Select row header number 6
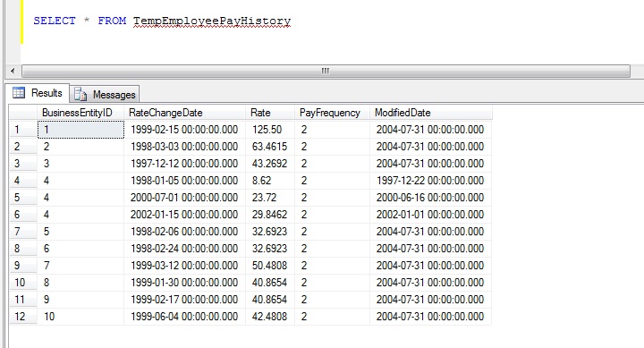This screenshot has height=348, width=644. [23, 215]
